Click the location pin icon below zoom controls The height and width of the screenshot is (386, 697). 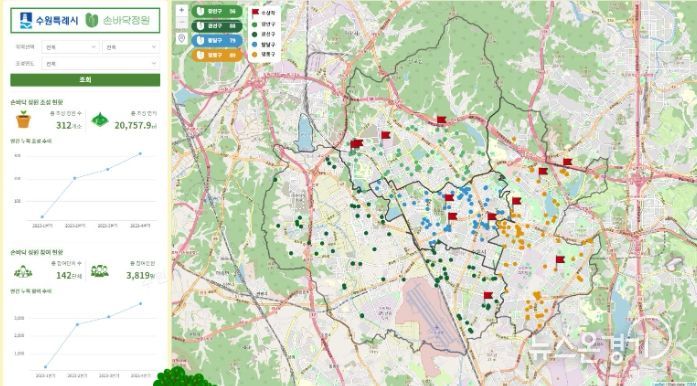[181, 39]
